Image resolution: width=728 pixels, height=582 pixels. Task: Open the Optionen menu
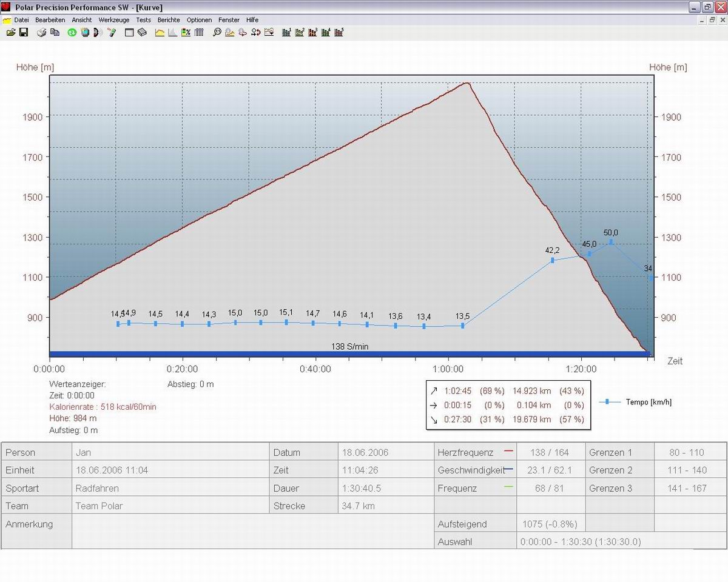click(x=199, y=20)
